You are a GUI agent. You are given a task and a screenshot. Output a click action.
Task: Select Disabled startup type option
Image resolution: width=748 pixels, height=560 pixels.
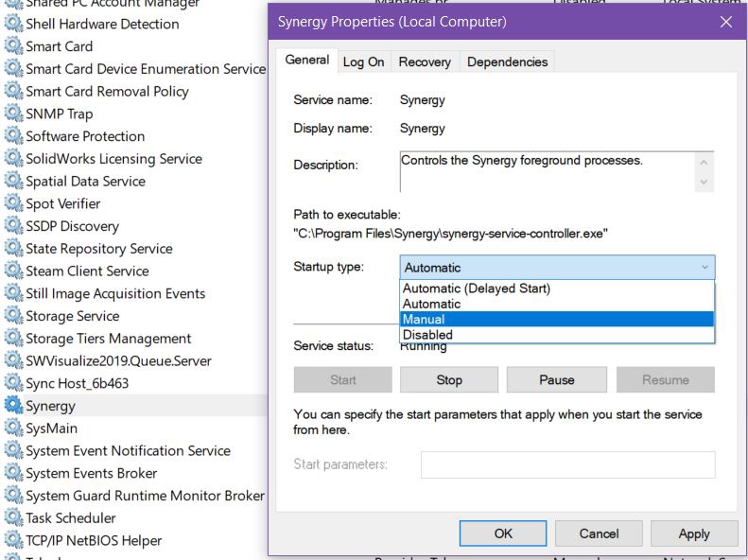click(x=557, y=334)
